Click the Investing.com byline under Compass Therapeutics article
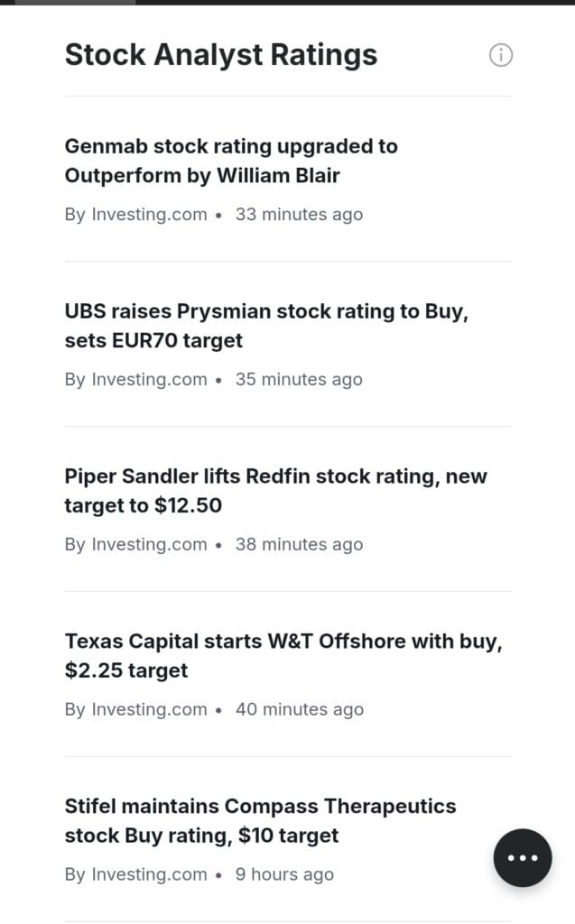 (136, 875)
